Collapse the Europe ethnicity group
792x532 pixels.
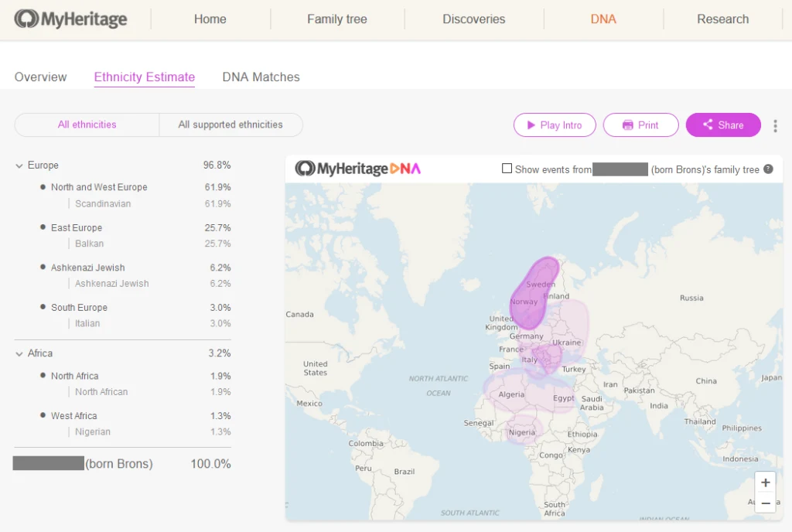point(19,165)
